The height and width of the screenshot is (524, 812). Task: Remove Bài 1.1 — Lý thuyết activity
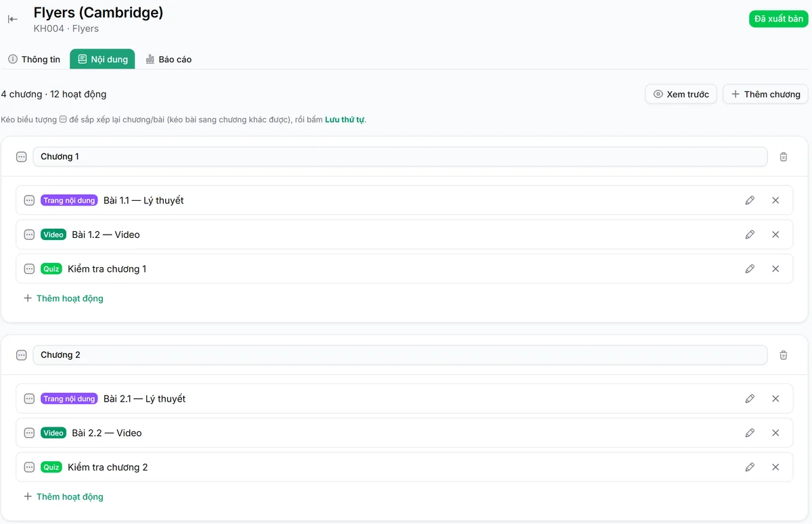[775, 200]
